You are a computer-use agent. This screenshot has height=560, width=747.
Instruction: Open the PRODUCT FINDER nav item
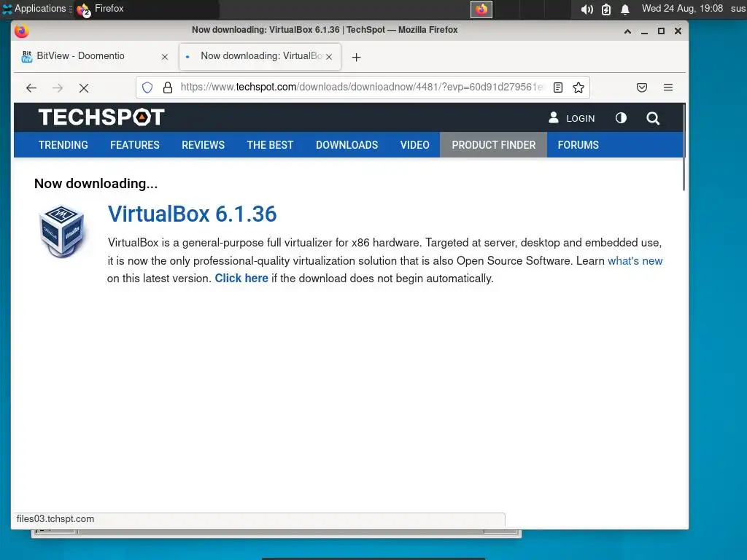click(494, 145)
